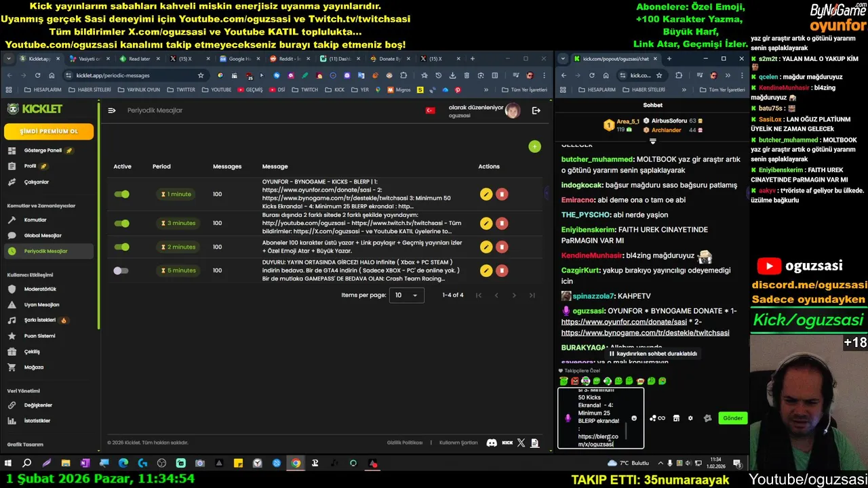The height and width of the screenshot is (488, 868).
Task: Open a new tab in the Kicklet browser
Action: coord(473,59)
